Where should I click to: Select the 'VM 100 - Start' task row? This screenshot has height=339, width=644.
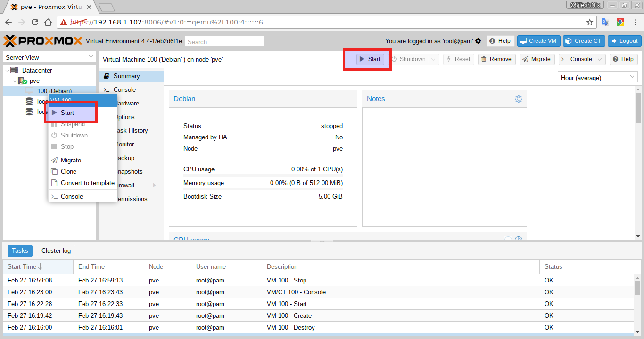tap(318, 304)
